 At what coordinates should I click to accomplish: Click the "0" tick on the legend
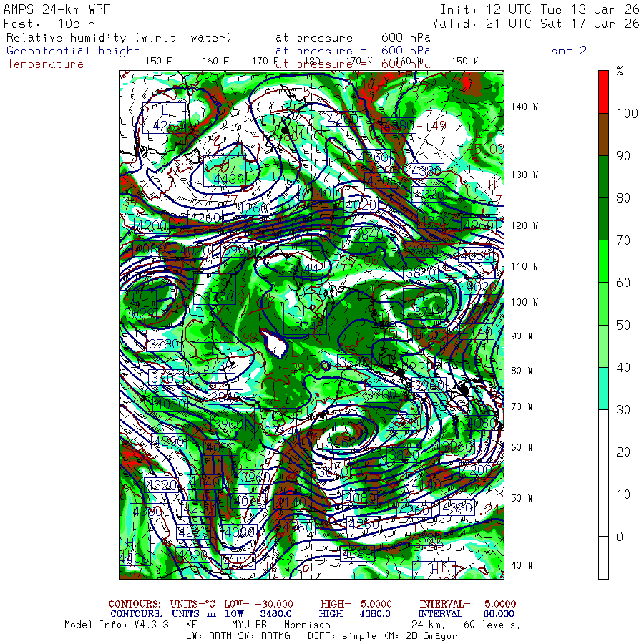[620, 537]
